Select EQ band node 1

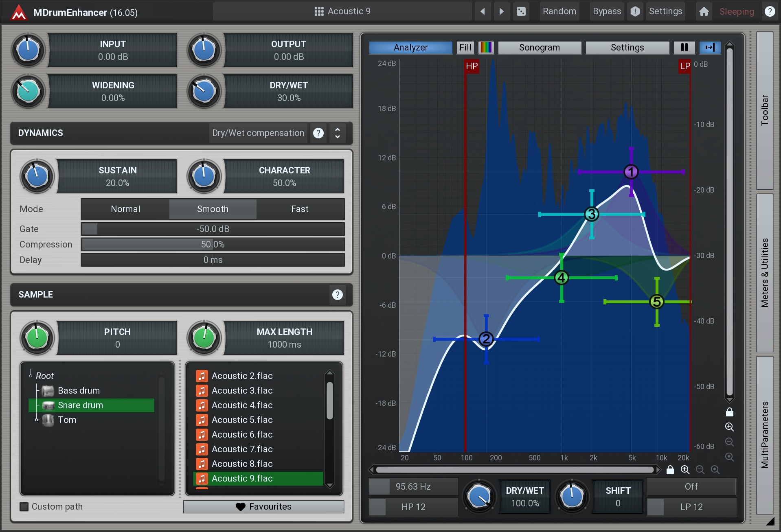pyautogui.click(x=631, y=172)
